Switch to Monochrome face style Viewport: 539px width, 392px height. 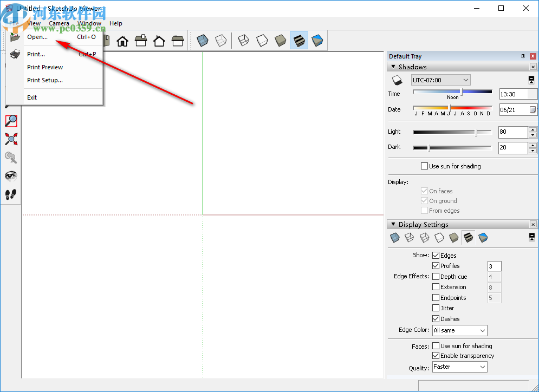(x=317, y=40)
